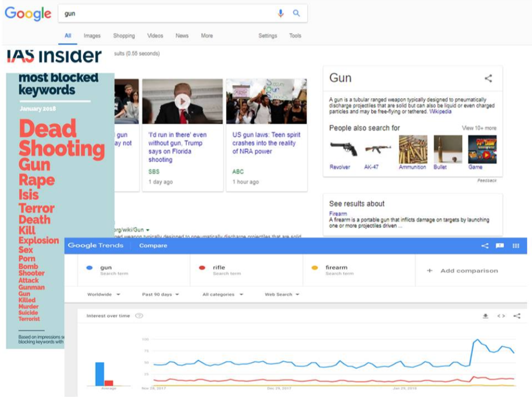
Task: Share the Gun knowledge panel
Action: 488,78
